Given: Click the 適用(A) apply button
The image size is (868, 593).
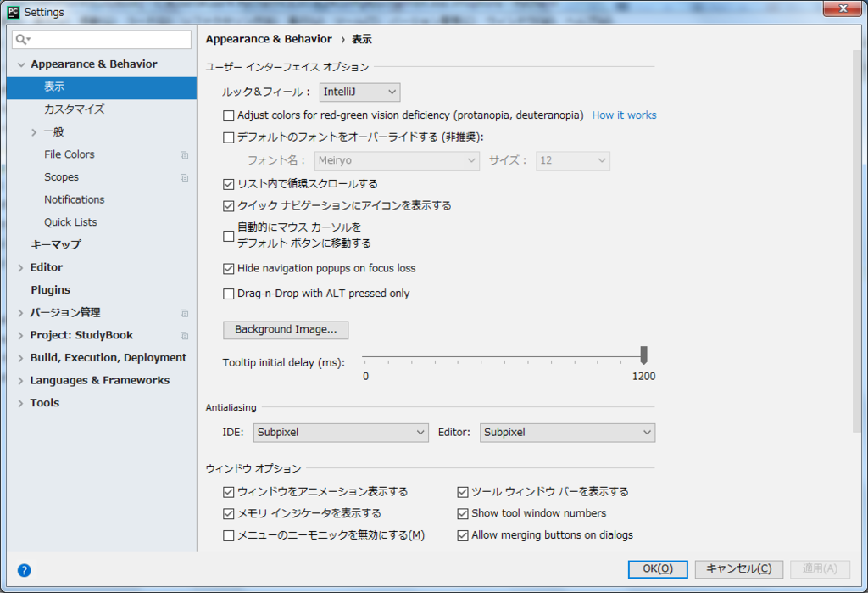Looking at the screenshot, I should click(x=820, y=569).
